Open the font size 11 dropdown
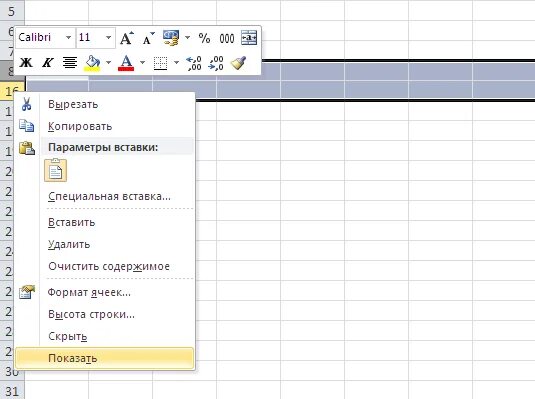535x399 pixels. pos(109,37)
